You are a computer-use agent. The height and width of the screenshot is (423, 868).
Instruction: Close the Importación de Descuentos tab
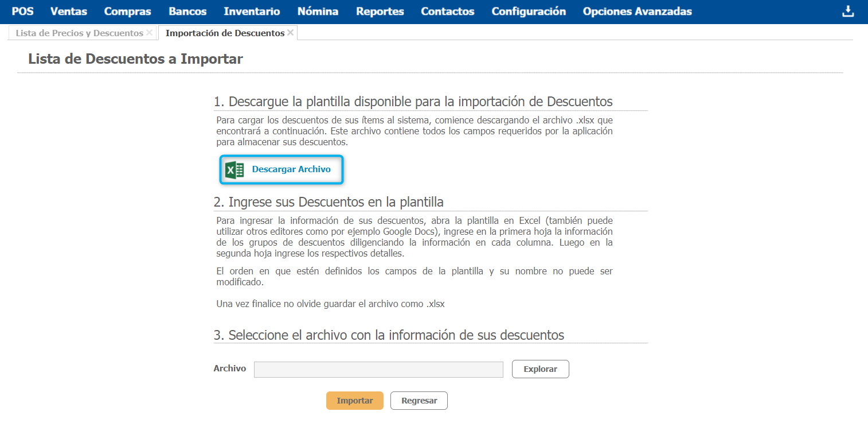pyautogui.click(x=291, y=33)
